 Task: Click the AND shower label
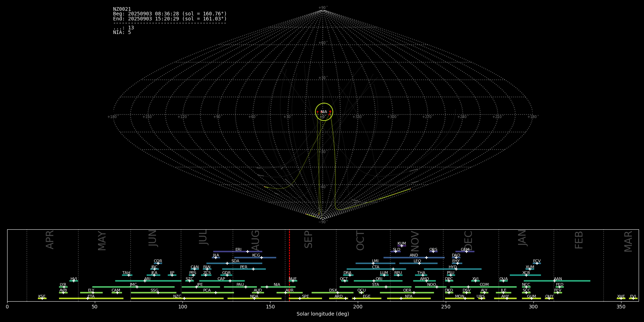tap(414, 255)
